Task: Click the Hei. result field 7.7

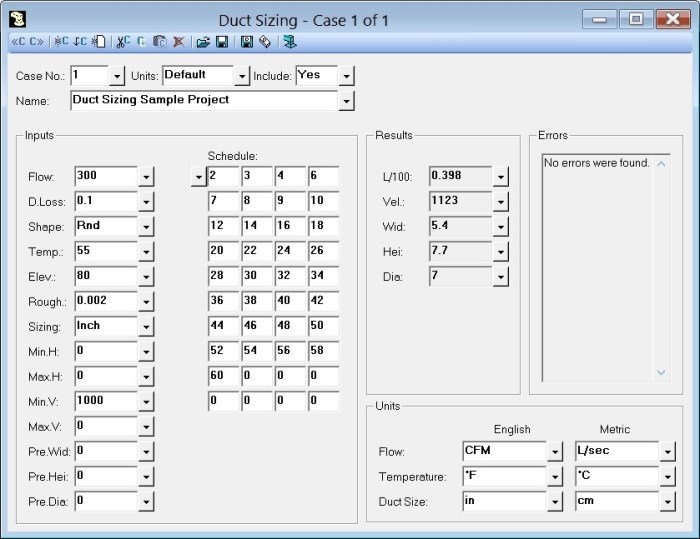Action: pos(461,251)
